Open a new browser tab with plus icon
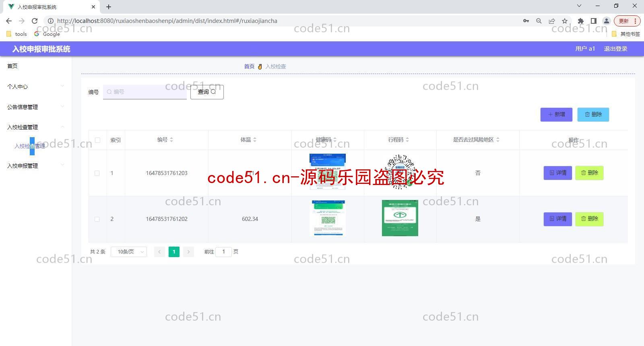This screenshot has height=346, width=644. click(x=109, y=7)
